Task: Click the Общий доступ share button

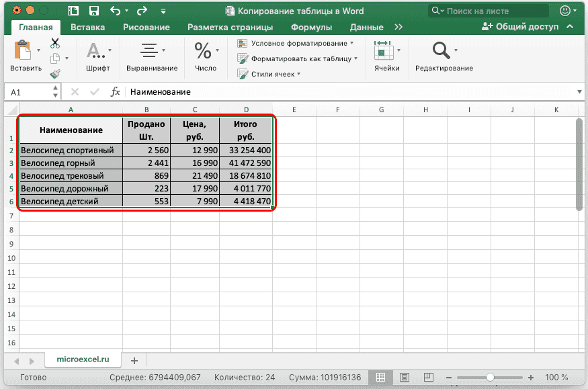Action: click(520, 27)
